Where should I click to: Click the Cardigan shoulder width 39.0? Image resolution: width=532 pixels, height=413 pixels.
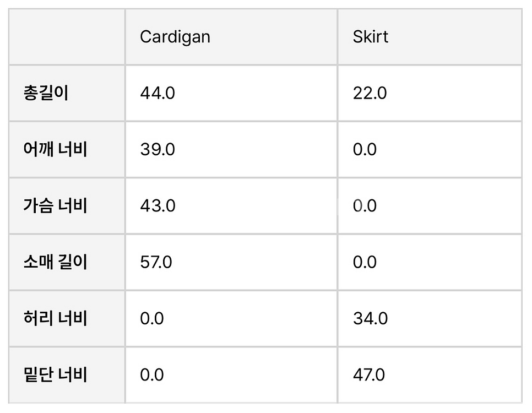158,149
